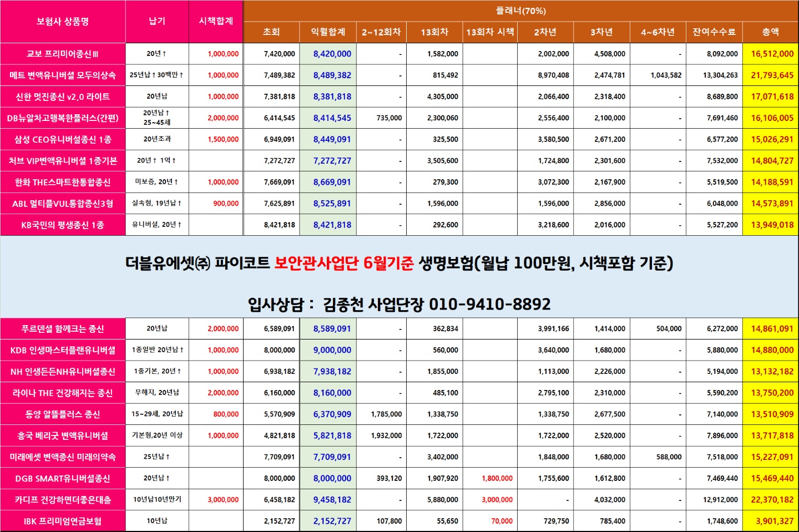Screen dimensions: 799x532
Task: Click the 교보 프리미어종신Ⅲ product row
Action: (x=63, y=54)
